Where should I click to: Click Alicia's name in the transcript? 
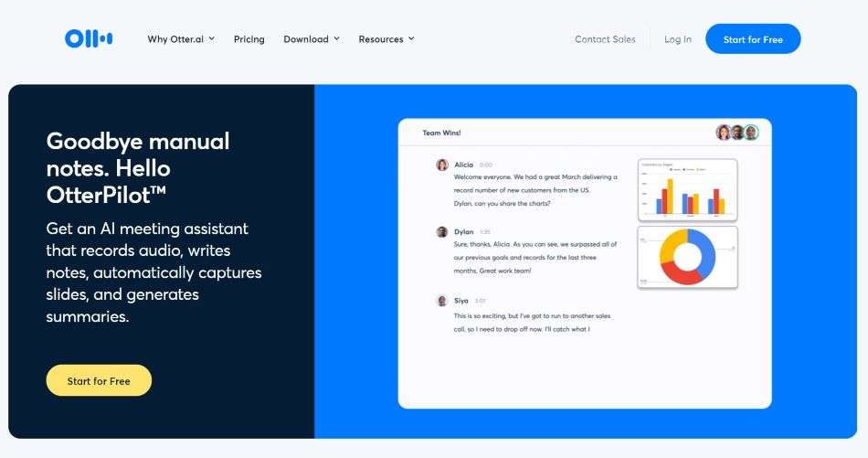pos(464,165)
